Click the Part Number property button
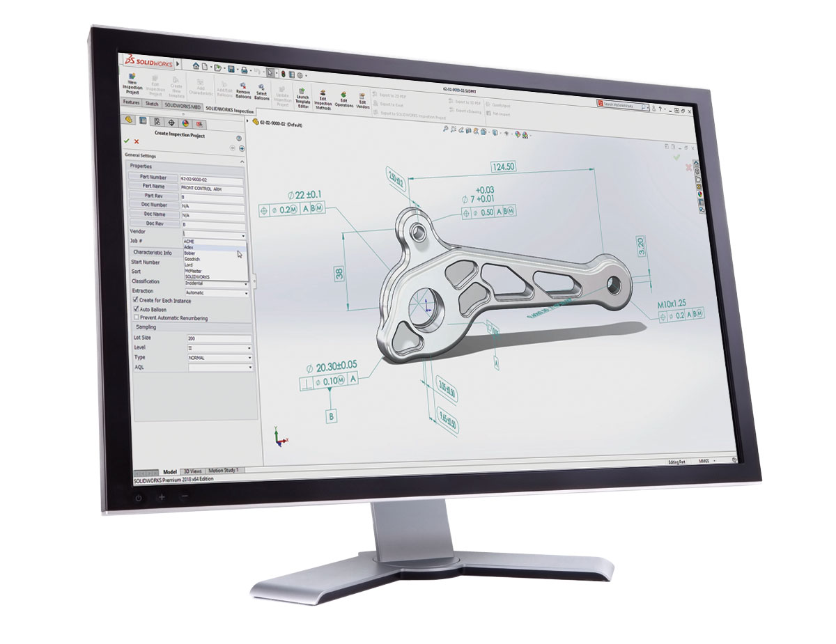This screenshot has height=644, width=836. tap(153, 178)
